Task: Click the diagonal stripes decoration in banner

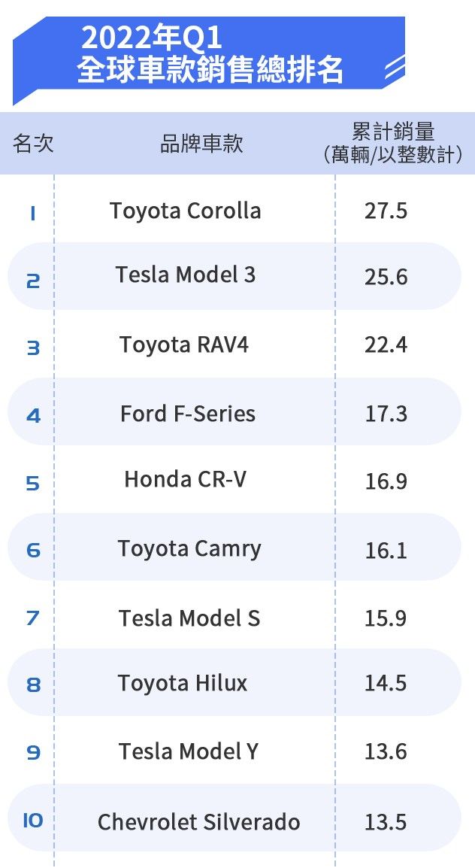Action: pos(394,70)
